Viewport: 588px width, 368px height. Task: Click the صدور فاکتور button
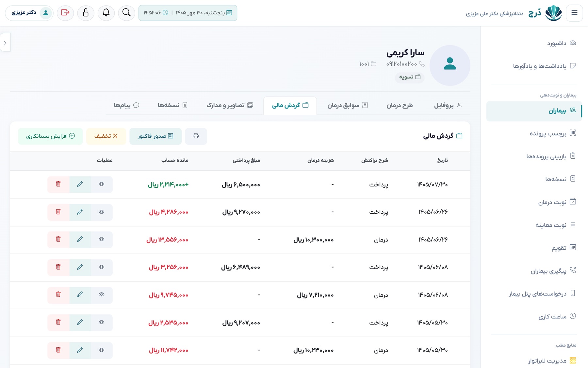click(155, 136)
